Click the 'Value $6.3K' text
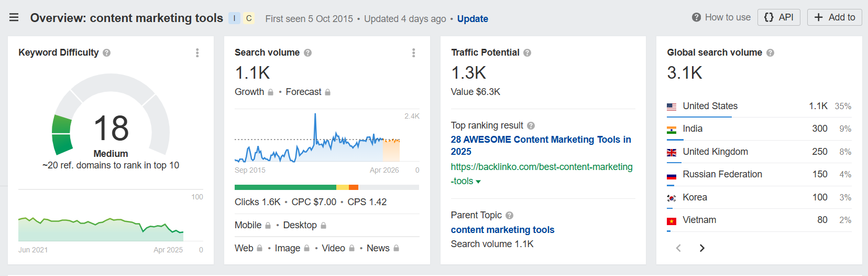Image resolution: width=868 pixels, height=276 pixels. [476, 92]
